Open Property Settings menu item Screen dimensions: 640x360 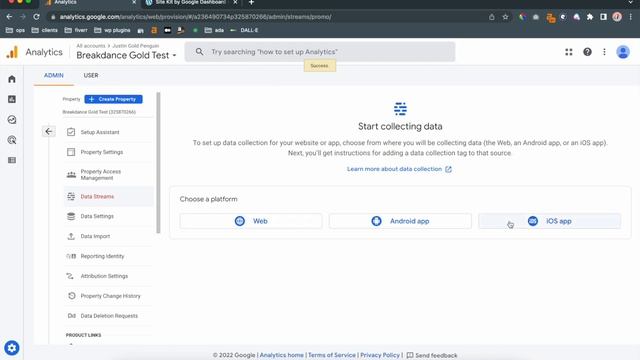[109, 152]
